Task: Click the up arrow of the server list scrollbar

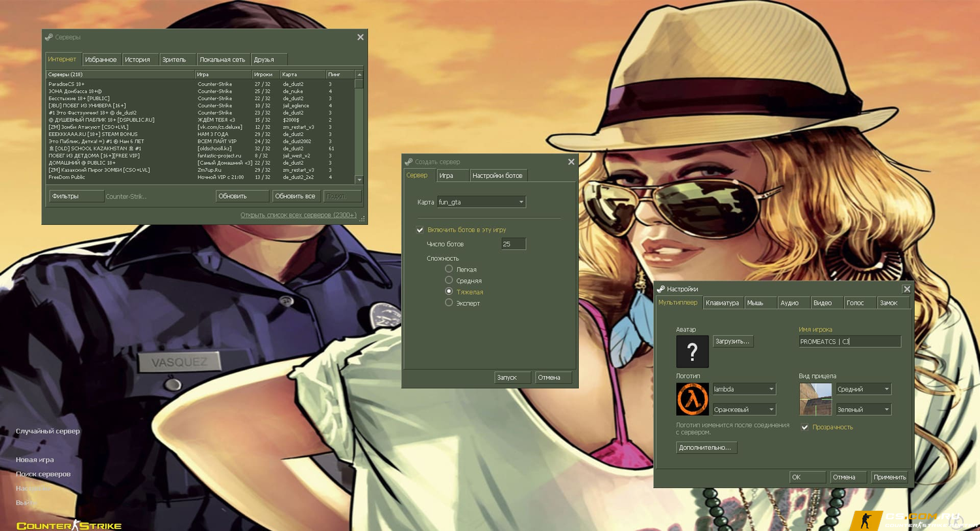Action: point(359,75)
